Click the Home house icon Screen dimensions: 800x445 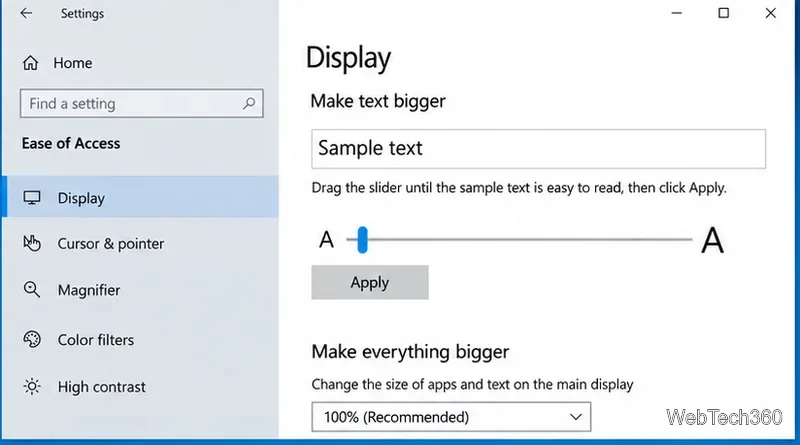(30, 63)
